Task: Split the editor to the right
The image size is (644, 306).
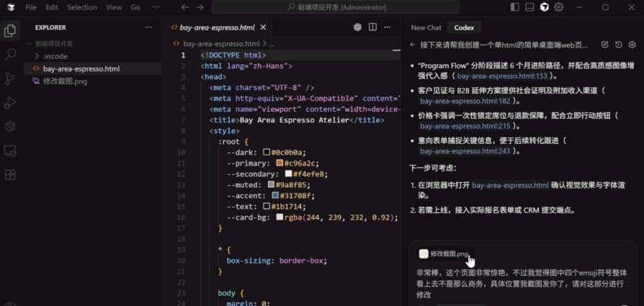Action: coord(372,27)
